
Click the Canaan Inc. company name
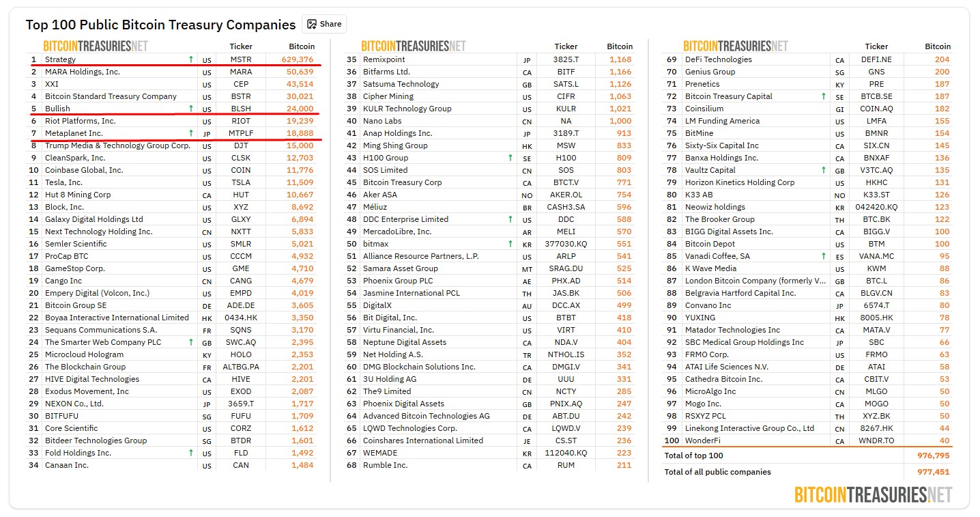[x=67, y=465]
